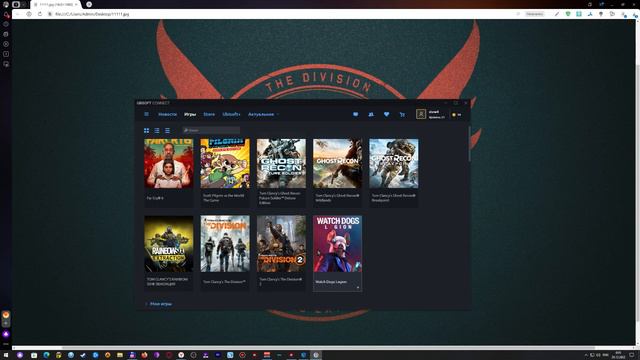Open The Division 2 cover art
This screenshot has height=360, width=640.
[x=281, y=244]
